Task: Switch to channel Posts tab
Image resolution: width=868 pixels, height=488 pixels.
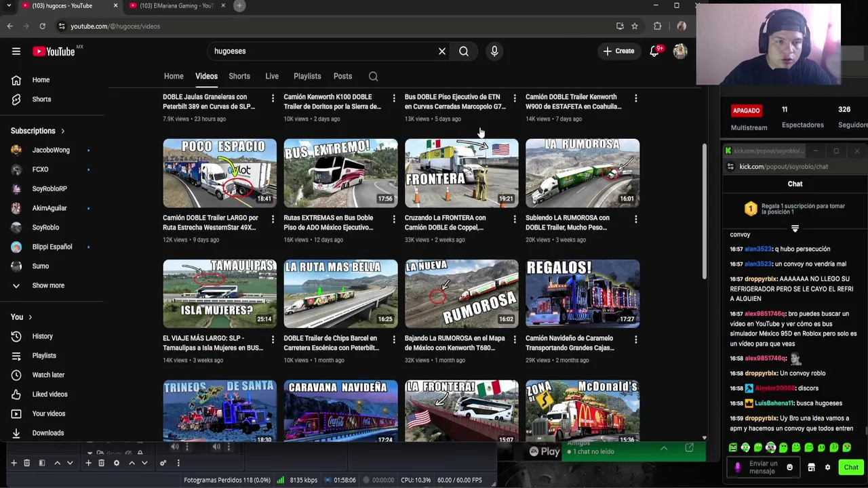Action: coord(342,76)
